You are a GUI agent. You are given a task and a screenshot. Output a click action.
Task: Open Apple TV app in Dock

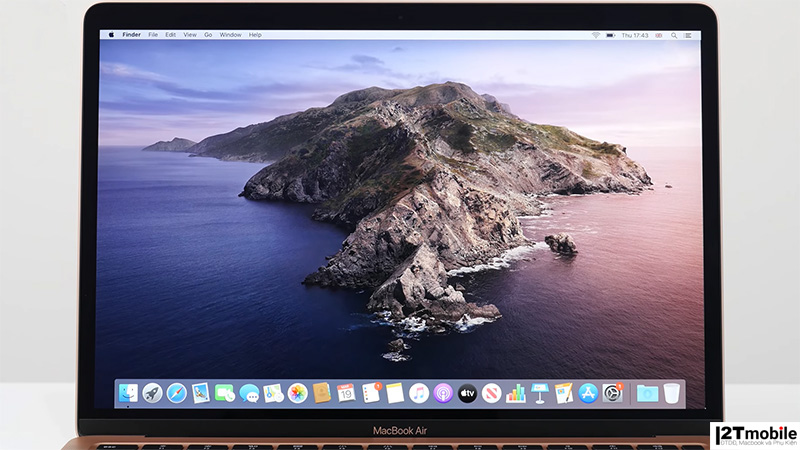467,393
